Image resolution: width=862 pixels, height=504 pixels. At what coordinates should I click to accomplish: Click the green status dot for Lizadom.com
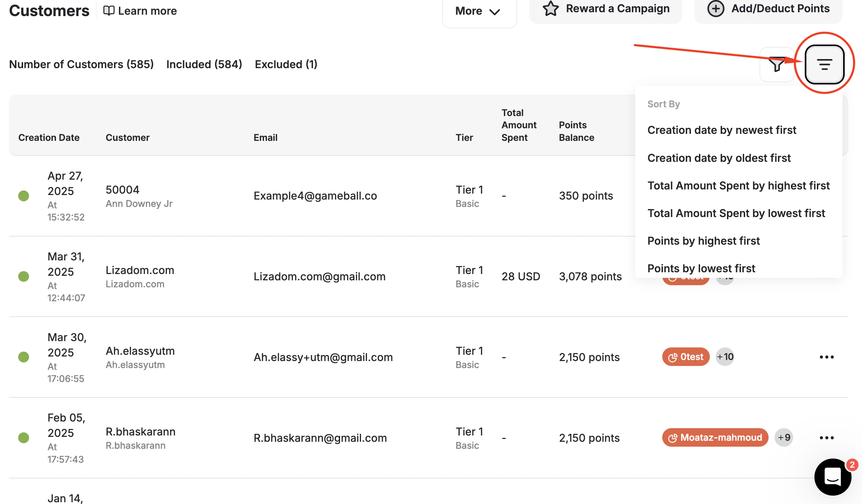click(23, 276)
